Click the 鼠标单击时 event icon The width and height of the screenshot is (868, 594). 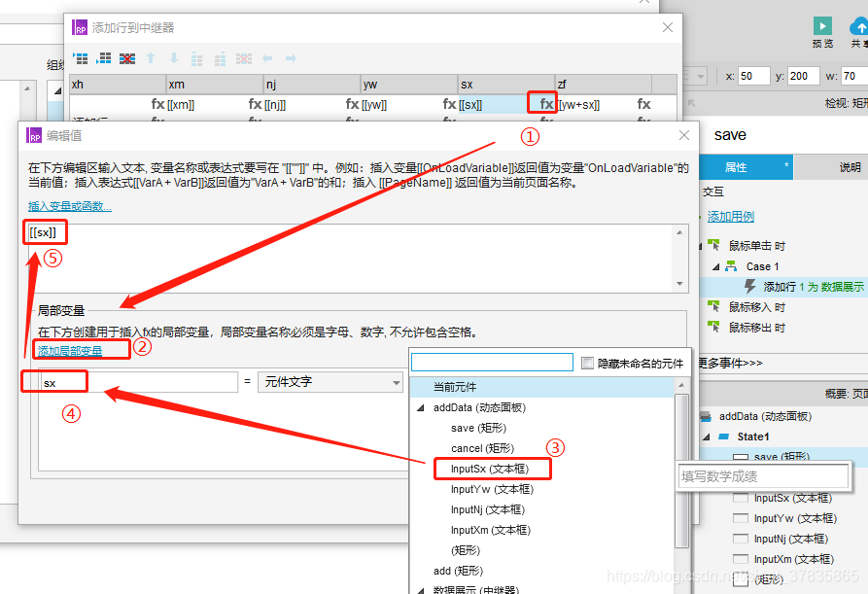(x=713, y=245)
